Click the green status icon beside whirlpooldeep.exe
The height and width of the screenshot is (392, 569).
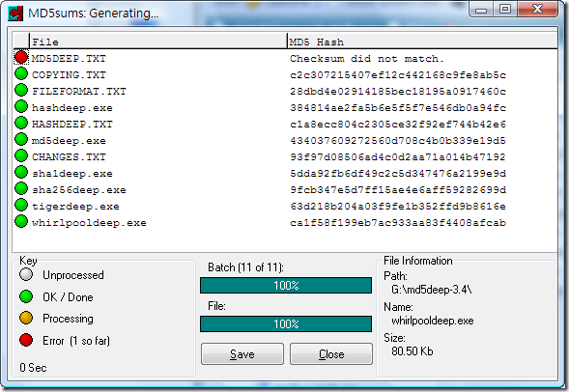pyautogui.click(x=21, y=221)
